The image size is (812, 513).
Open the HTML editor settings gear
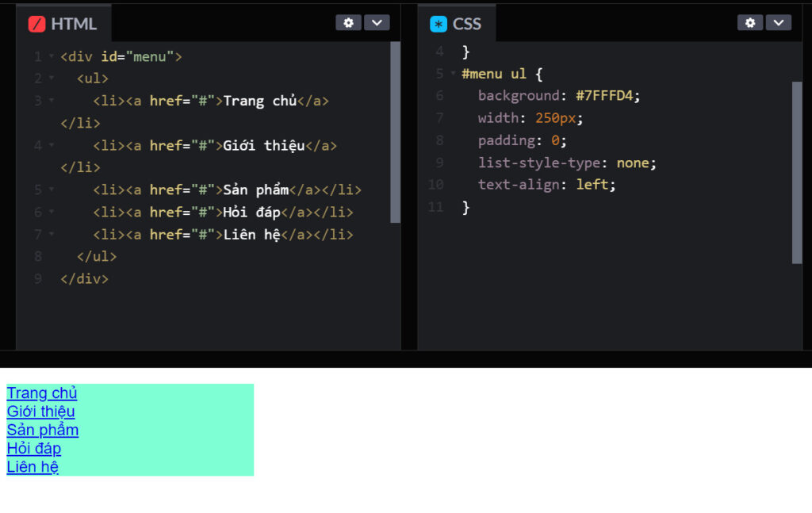348,22
